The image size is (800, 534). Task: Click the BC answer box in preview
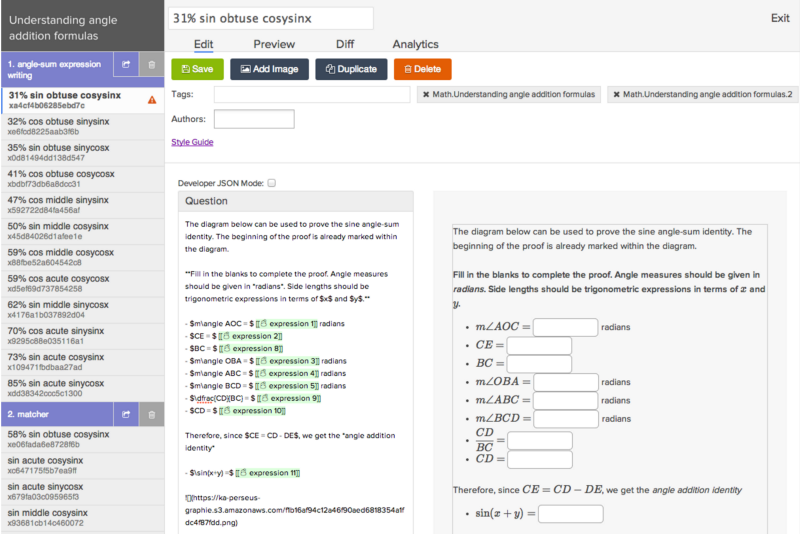[539, 364]
